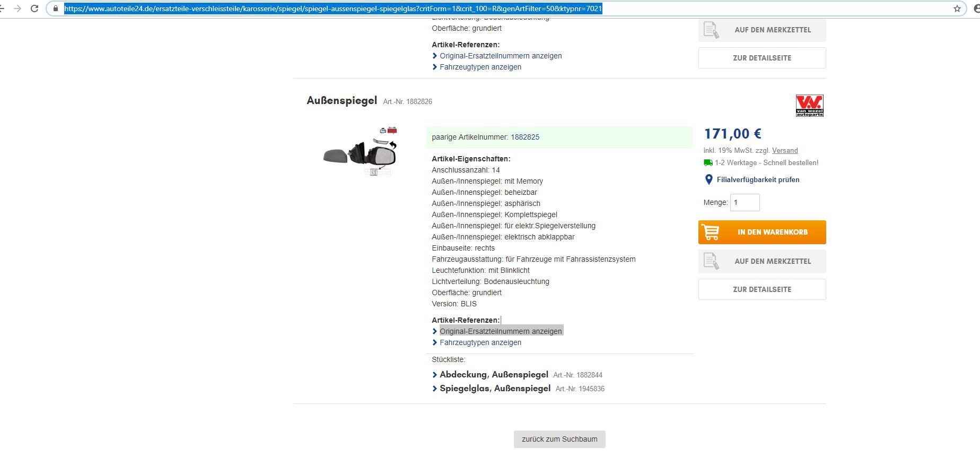Expand Spiegelglas, Außenspiegel parts list entry
Screen dimensions: 980x456
495,389
